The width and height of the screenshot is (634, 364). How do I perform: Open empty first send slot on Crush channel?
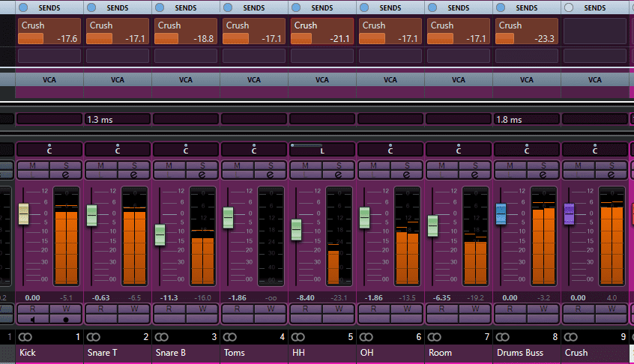click(x=595, y=31)
